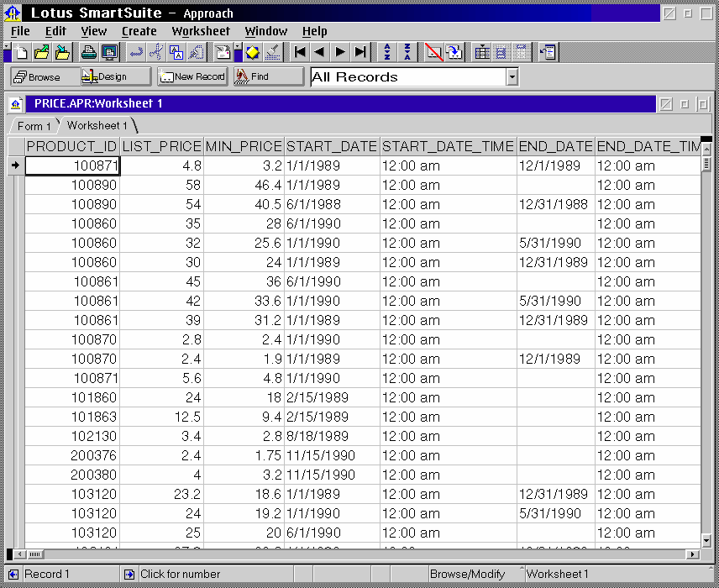The image size is (719, 588).
Task: Click the Undo arrow toolbar icon
Action: click(x=136, y=52)
